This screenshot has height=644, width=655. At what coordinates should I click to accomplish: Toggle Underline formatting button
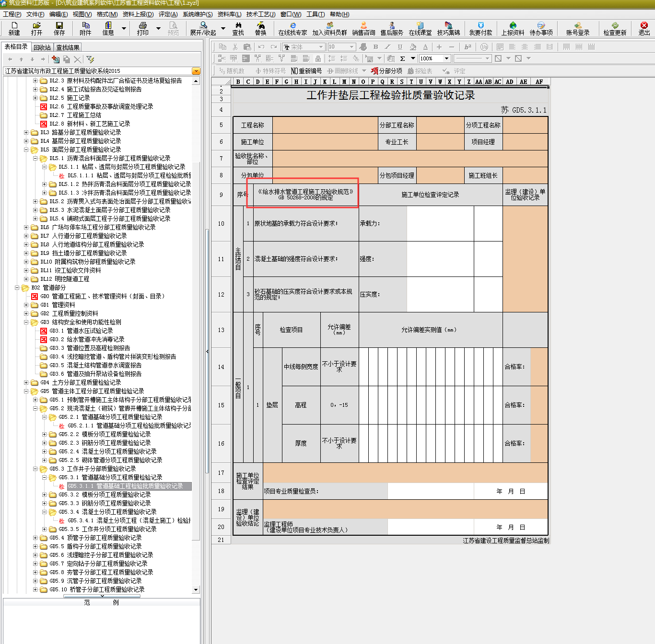pyautogui.click(x=400, y=47)
